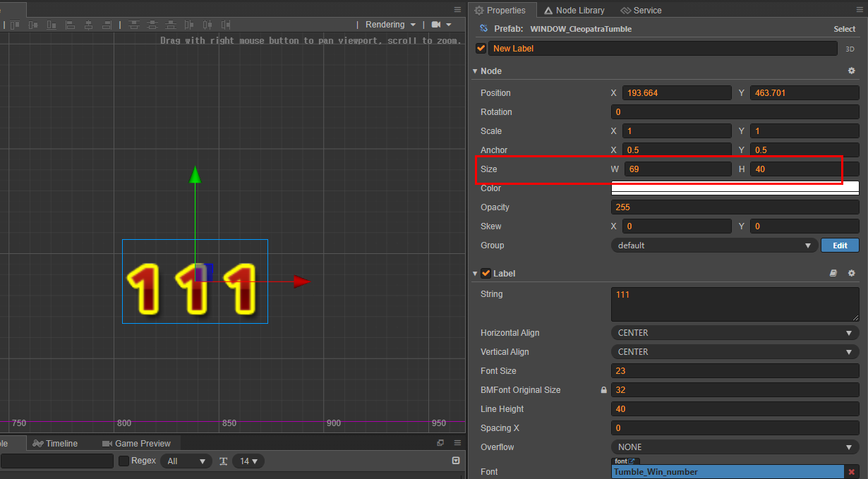Click the red X-axis gizmo arrow
The width and height of the screenshot is (868, 479).
[x=301, y=281]
